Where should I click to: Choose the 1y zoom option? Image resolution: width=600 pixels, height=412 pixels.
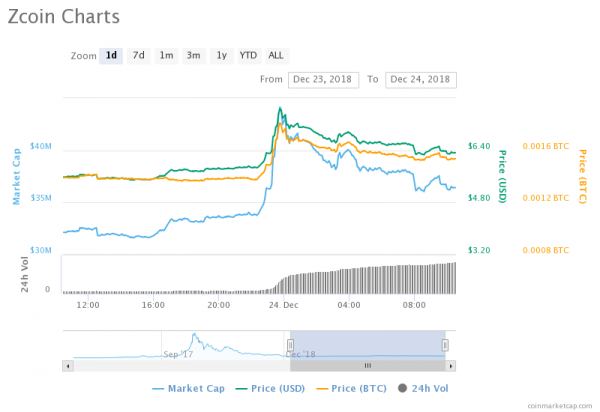click(222, 56)
